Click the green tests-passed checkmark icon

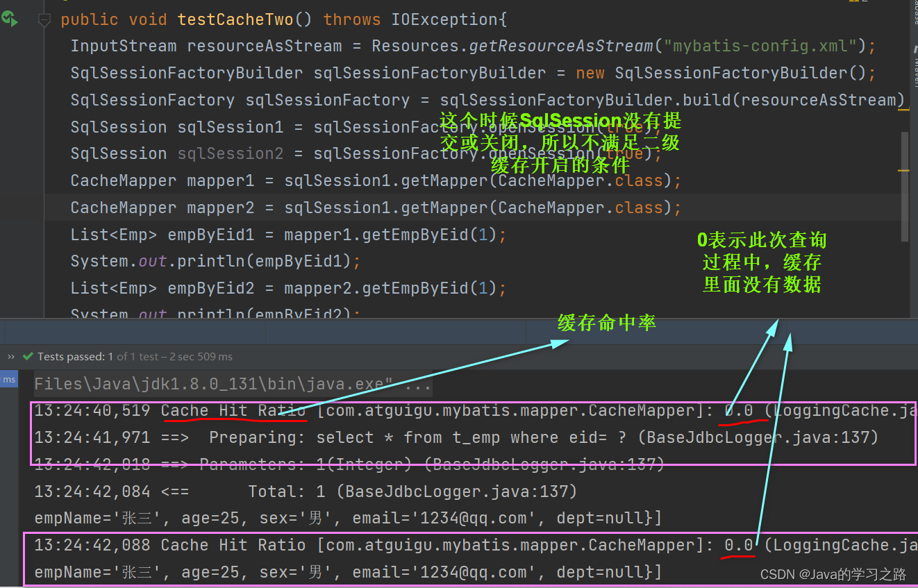point(28,356)
